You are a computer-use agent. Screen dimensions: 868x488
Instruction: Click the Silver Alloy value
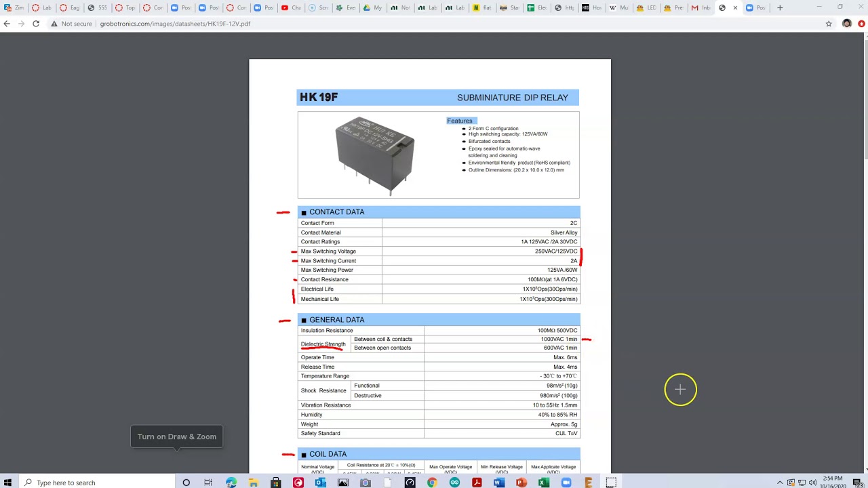coord(564,232)
